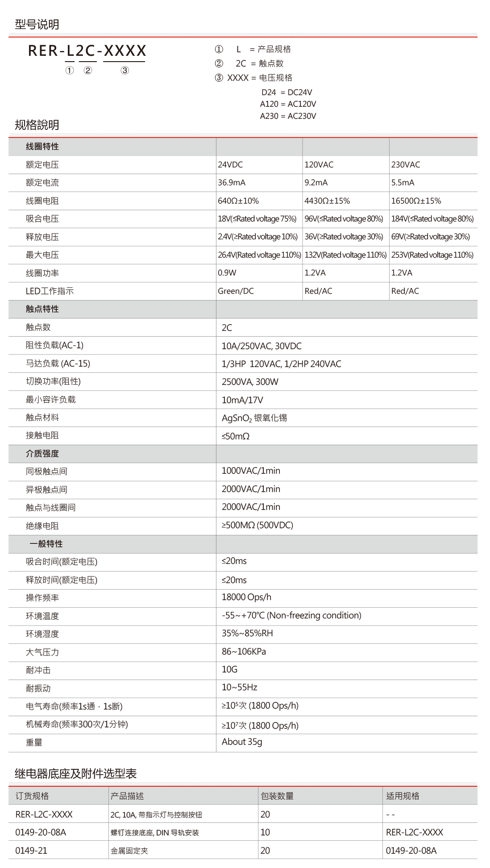Select the 型号说明 section title
This screenshot has width=490, height=868.
[37, 25]
